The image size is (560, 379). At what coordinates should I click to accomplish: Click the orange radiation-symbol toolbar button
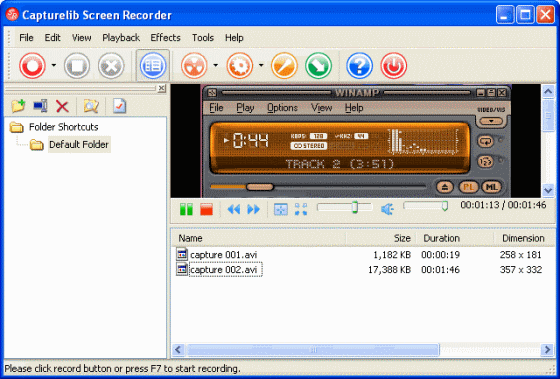[194, 66]
